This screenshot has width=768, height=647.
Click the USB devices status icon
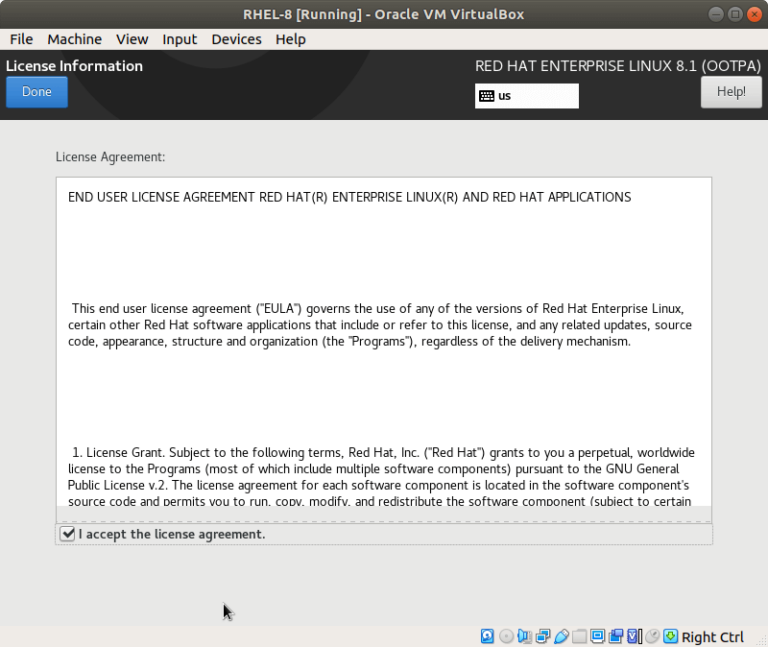[x=561, y=636]
